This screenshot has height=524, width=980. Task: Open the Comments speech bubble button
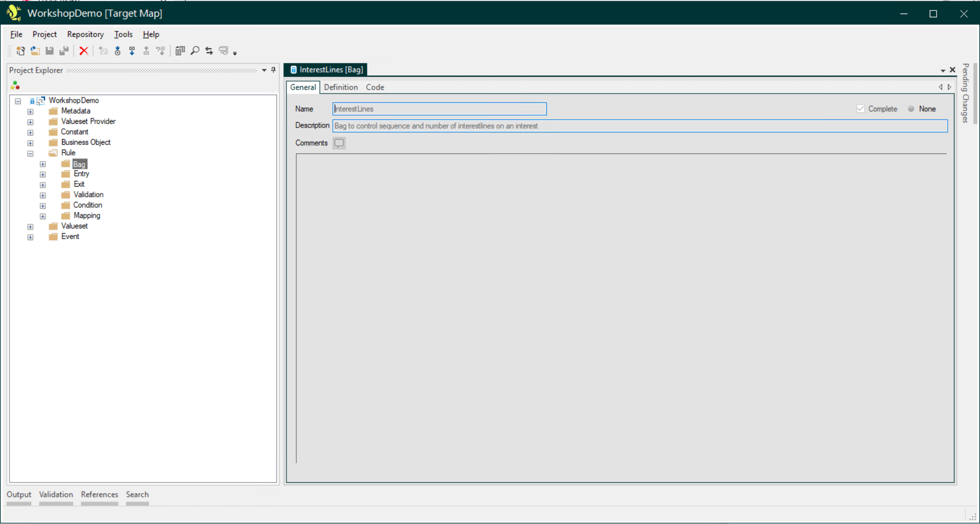tap(339, 143)
